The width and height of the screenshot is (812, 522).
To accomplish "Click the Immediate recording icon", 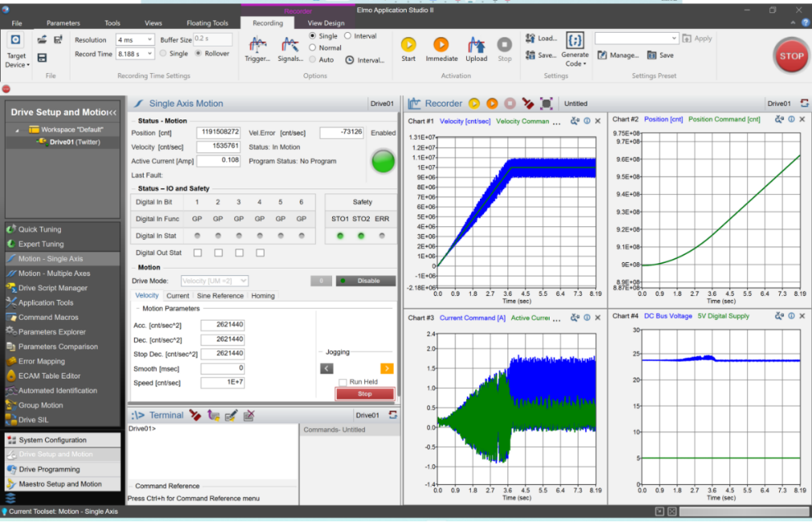I will pyautogui.click(x=441, y=49).
